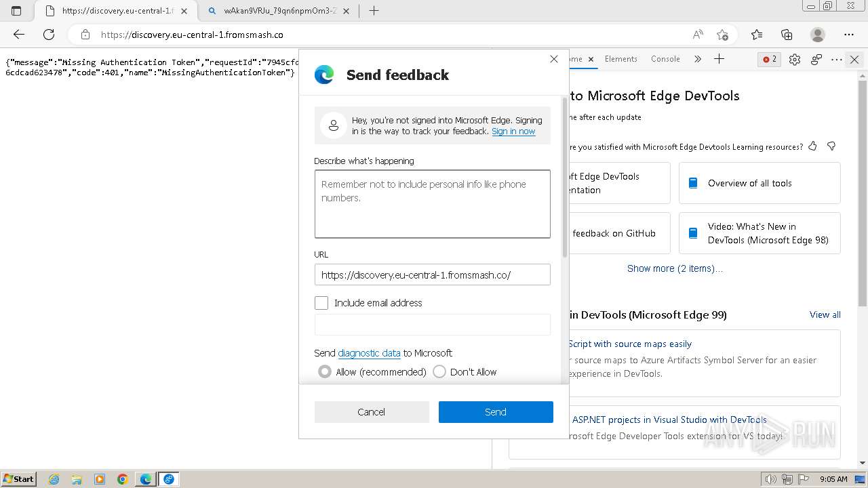The image size is (868, 488).
Task: Switch to Edge taskbar window
Action: pos(146,479)
